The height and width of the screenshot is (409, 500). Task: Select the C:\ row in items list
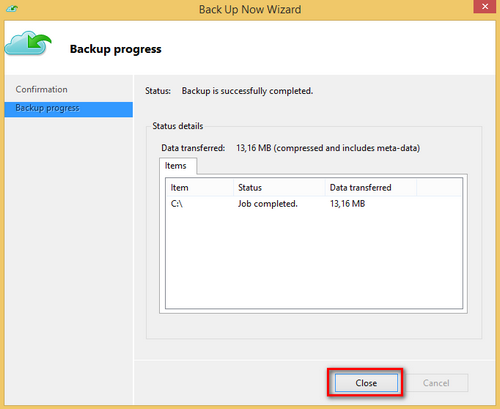314,204
